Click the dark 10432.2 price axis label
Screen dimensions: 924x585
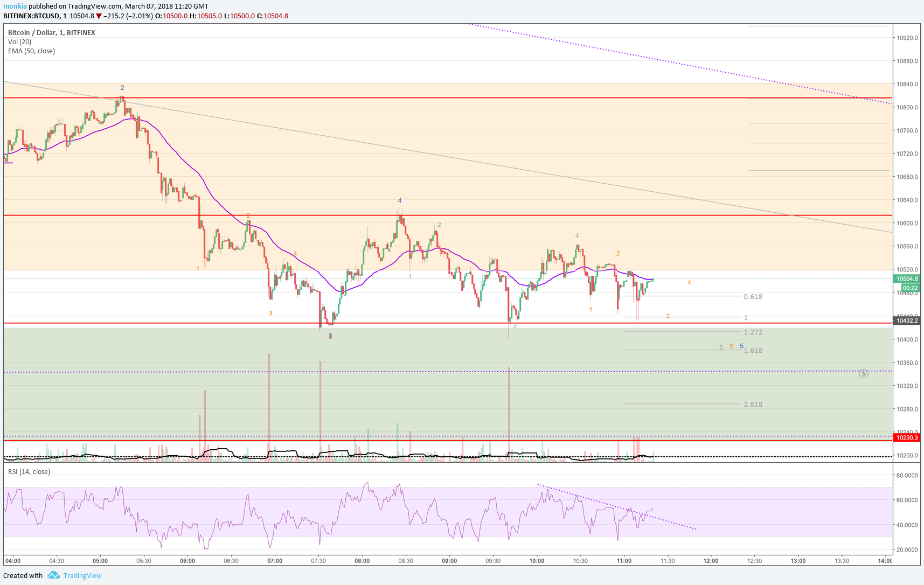[907, 321]
